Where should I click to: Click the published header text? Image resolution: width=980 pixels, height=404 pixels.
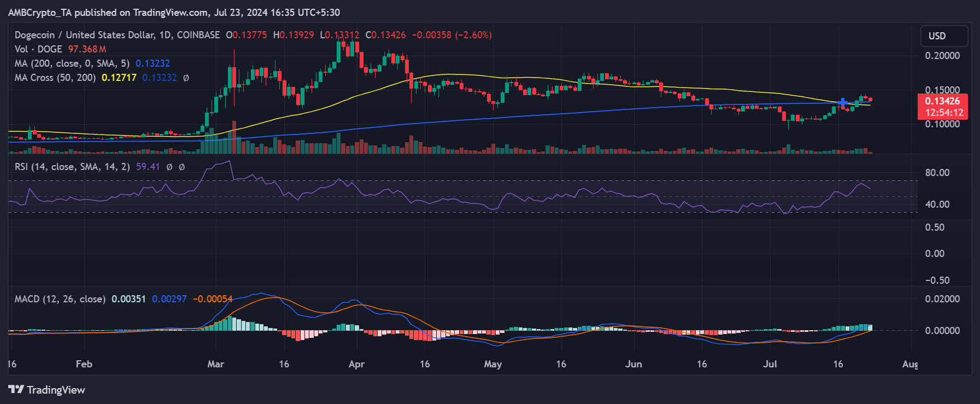174,12
